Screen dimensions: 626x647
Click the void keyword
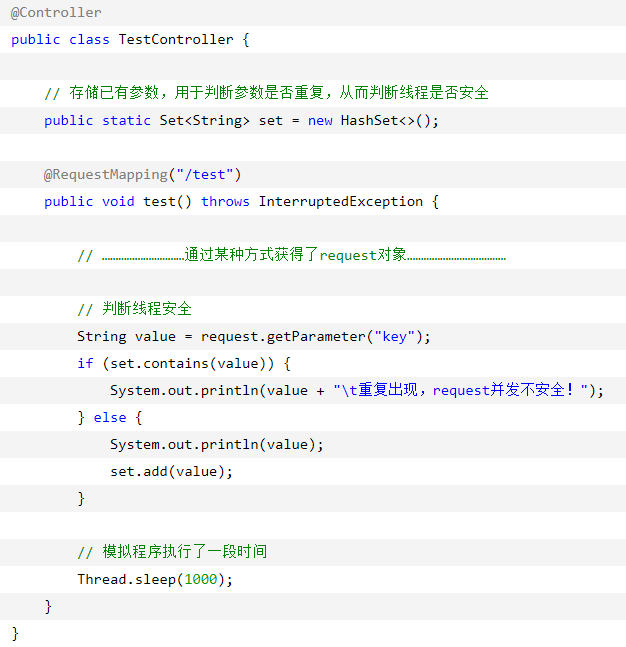pos(118,202)
